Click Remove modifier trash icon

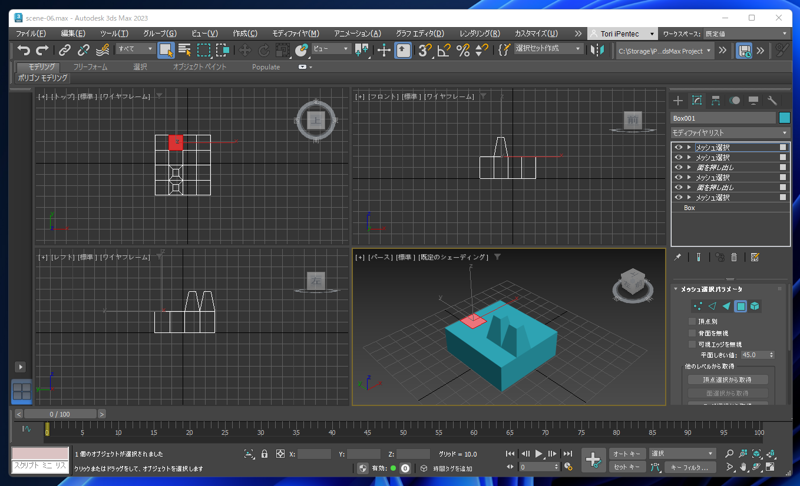point(734,258)
